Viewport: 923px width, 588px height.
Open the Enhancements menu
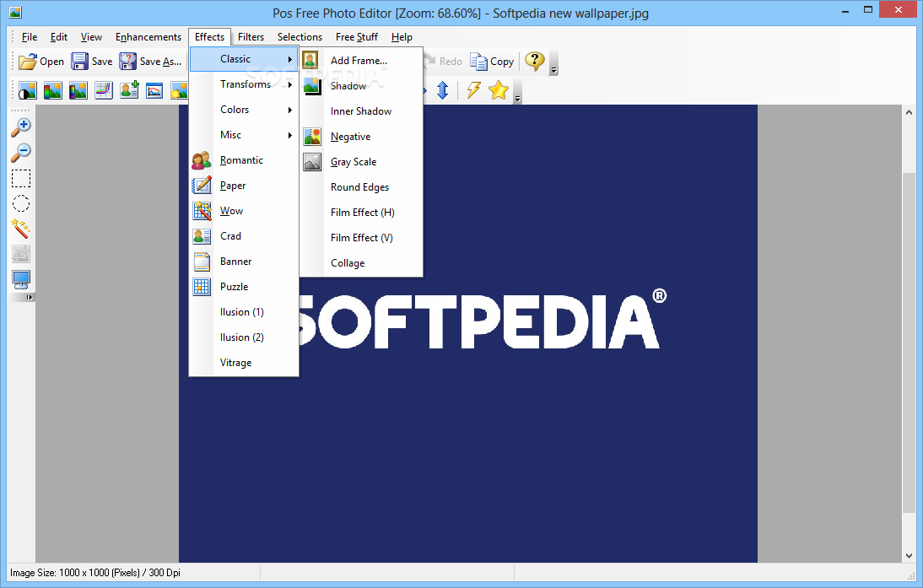click(x=148, y=37)
